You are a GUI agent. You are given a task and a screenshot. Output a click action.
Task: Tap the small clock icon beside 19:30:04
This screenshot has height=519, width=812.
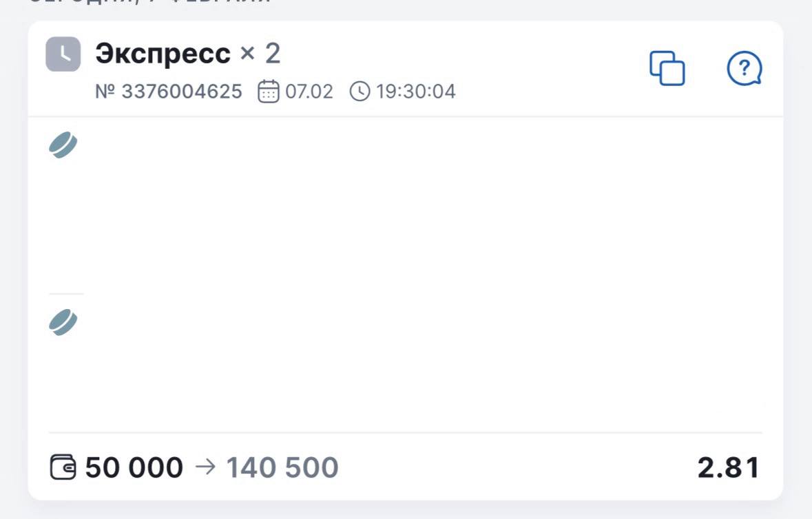pos(360,92)
